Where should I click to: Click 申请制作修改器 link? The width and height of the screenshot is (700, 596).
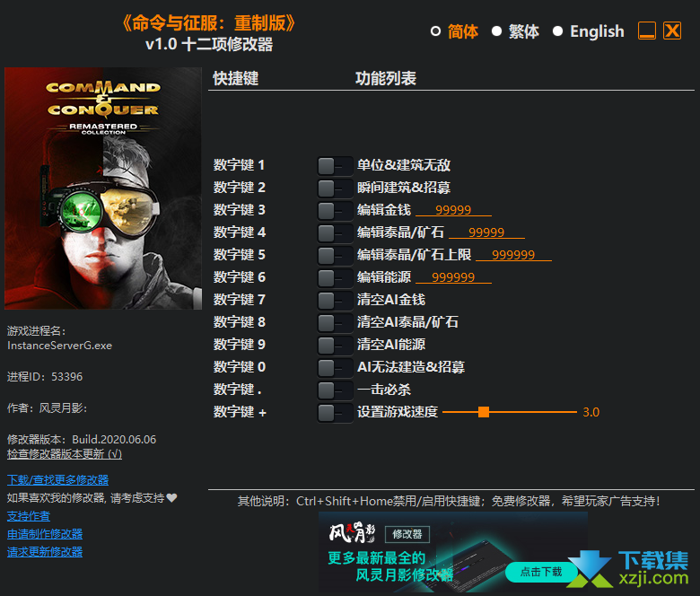(x=45, y=534)
